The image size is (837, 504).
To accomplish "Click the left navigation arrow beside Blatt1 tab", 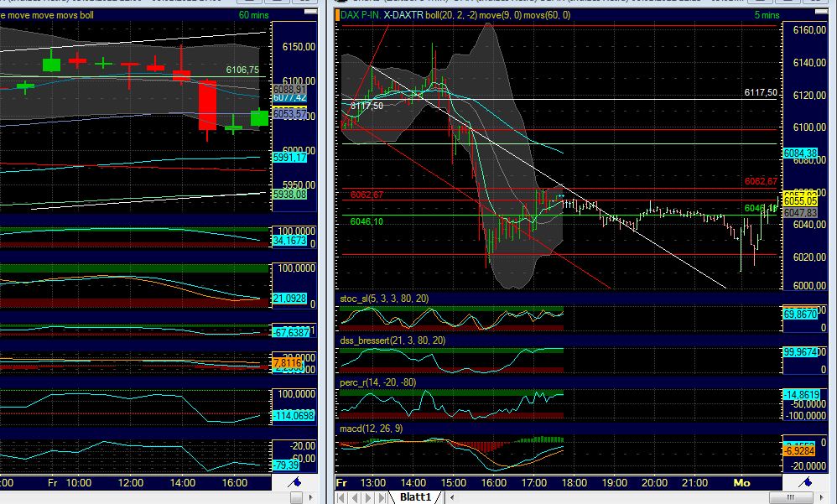I will [x=355, y=497].
